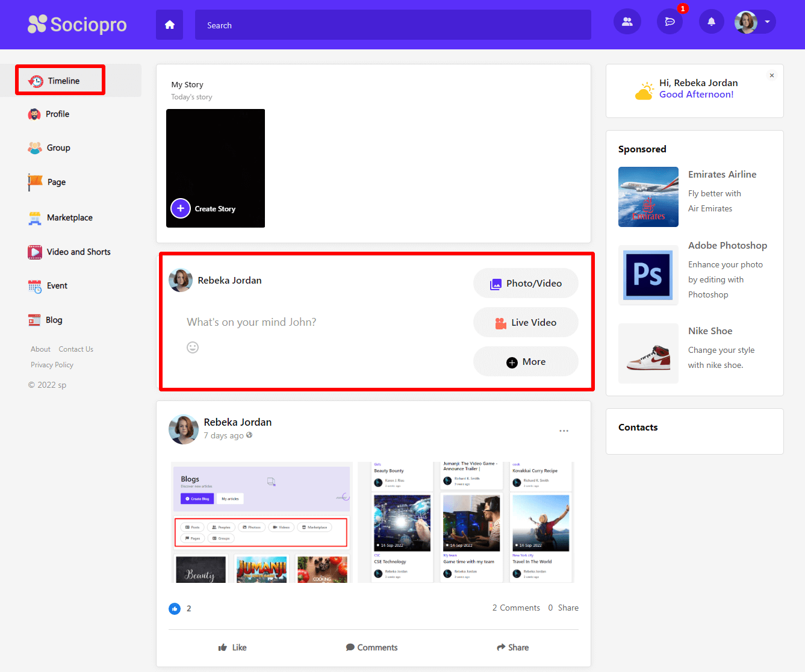Open the three-dot post options menu

pos(564,431)
